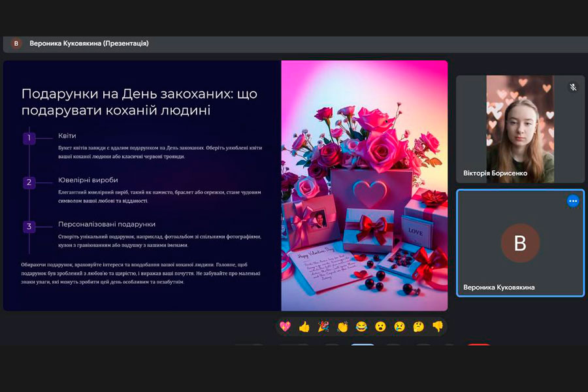Click step 1 badge next to Квіти
This screenshot has width=588, height=392.
click(29, 139)
